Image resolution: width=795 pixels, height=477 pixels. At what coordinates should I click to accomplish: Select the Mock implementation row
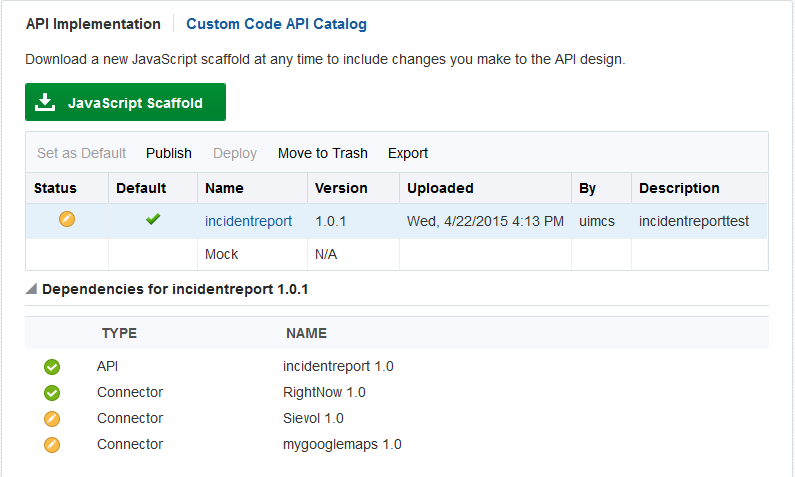click(222, 254)
